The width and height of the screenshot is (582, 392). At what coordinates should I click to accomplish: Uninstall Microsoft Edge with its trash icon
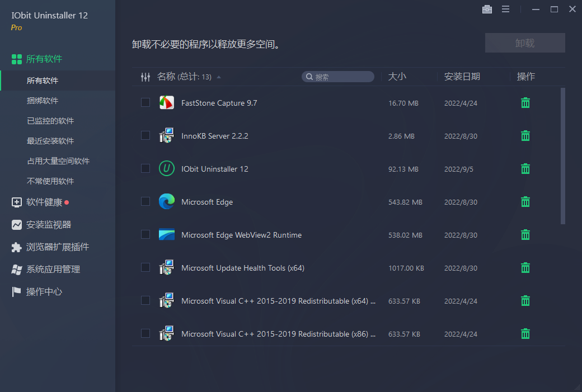pos(525,202)
